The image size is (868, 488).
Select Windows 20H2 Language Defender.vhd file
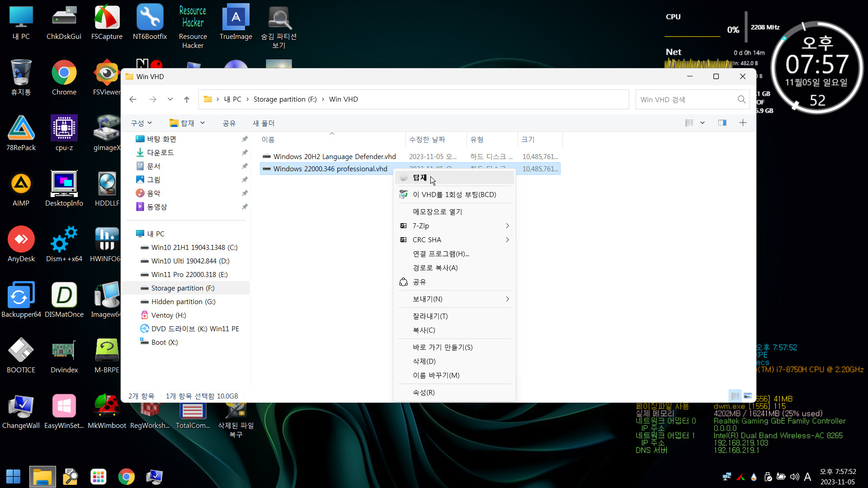click(x=410, y=156)
